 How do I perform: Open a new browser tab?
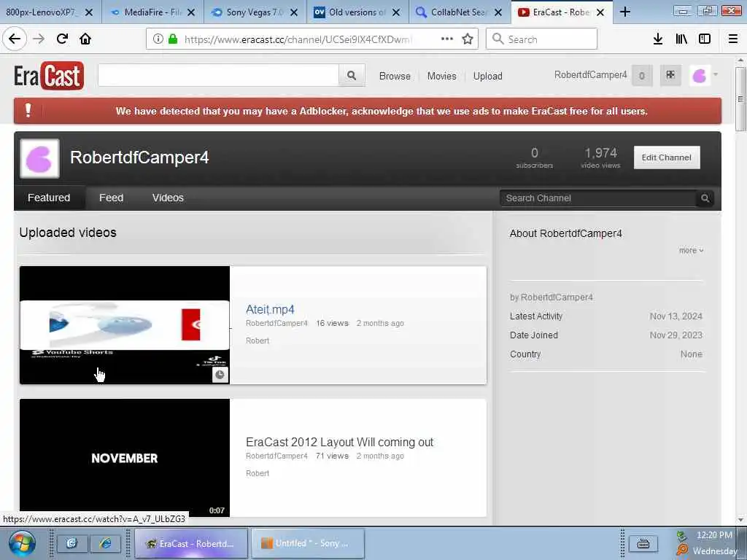pos(625,12)
